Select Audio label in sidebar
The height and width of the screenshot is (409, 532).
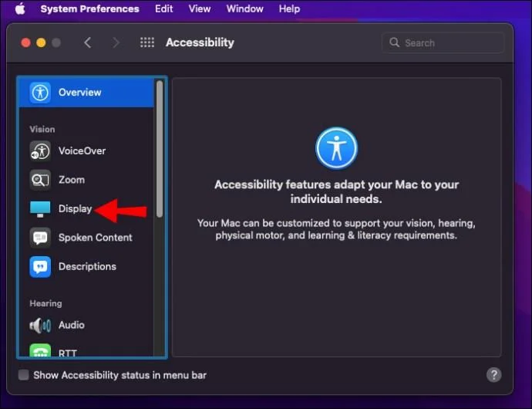point(71,325)
